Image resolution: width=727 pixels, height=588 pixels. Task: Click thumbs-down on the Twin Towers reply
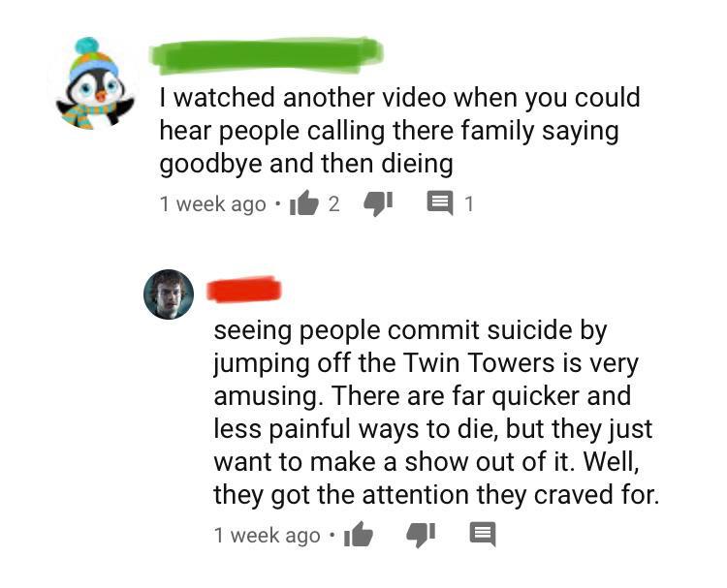421,536
